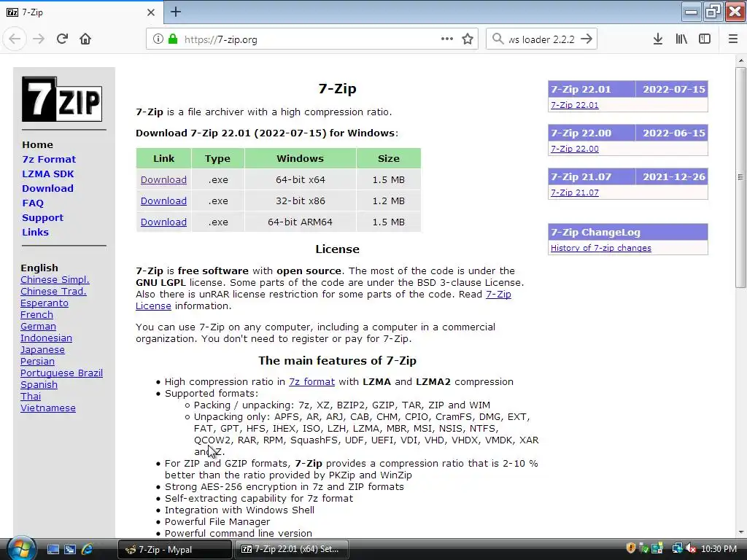The width and height of the screenshot is (747, 560).
Task: Open the FAQ page
Action: (x=33, y=203)
